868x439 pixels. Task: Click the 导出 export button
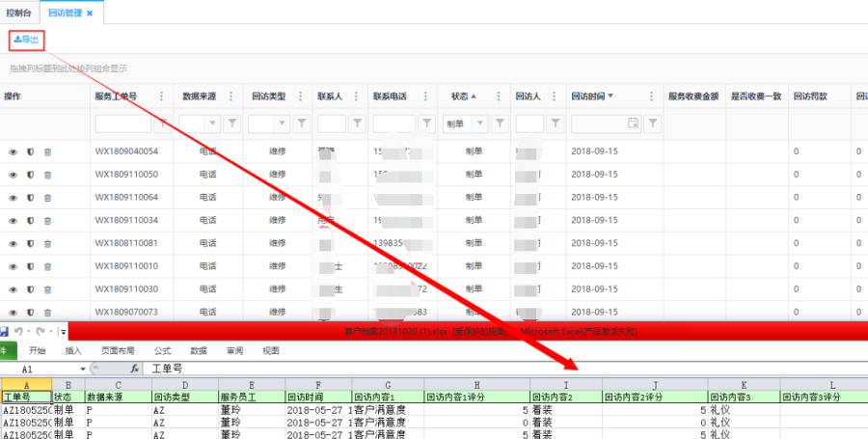coord(27,40)
